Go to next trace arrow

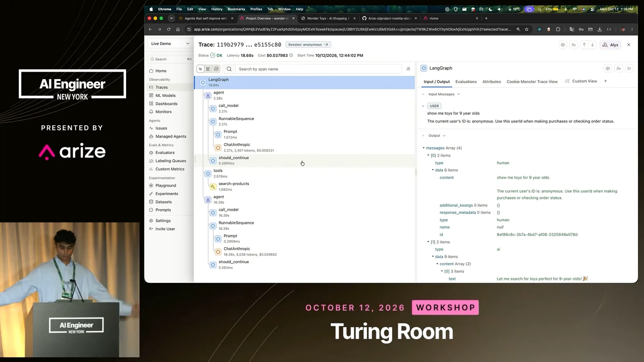click(x=592, y=45)
